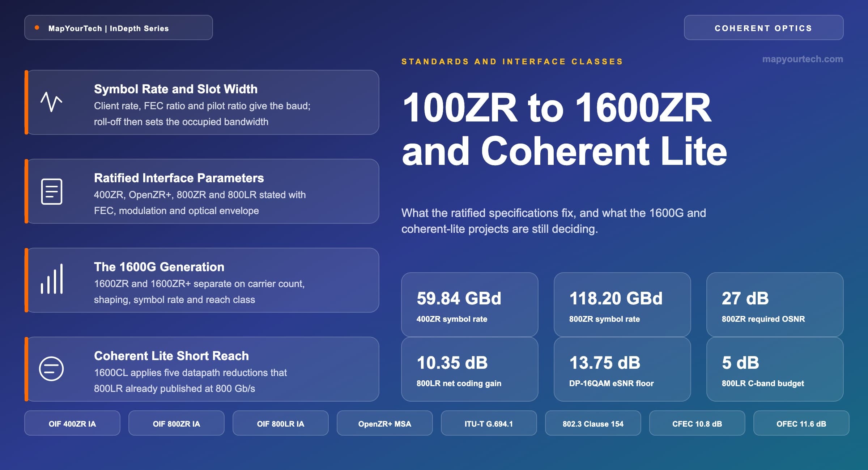Open the Ratified Interface Parameters heading

(x=179, y=178)
